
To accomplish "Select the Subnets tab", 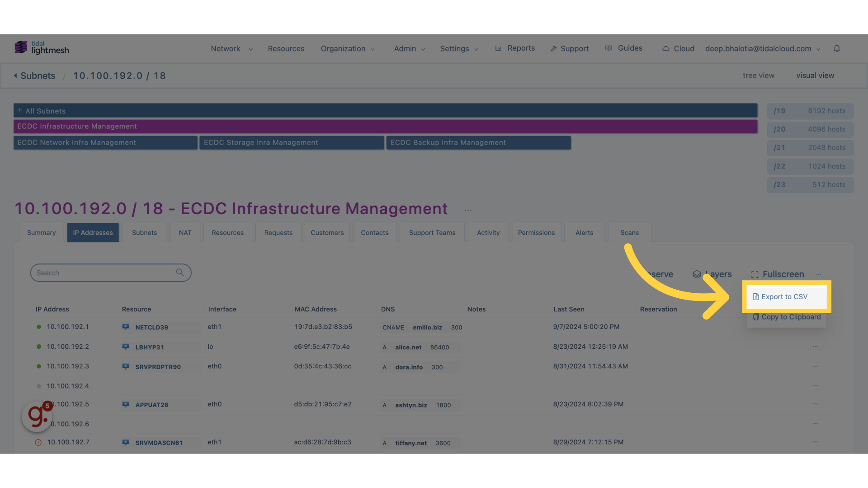I will click(144, 232).
